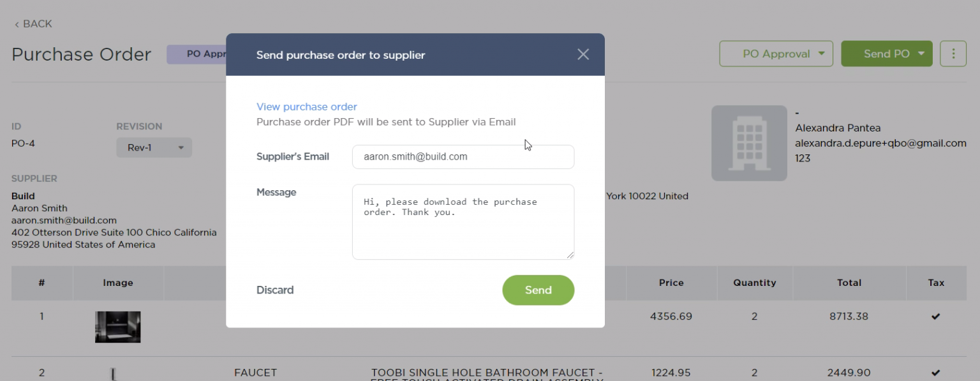Viewport: 980px width, 381px height.
Task: Open the PO Approval dropdown
Action: click(776, 54)
